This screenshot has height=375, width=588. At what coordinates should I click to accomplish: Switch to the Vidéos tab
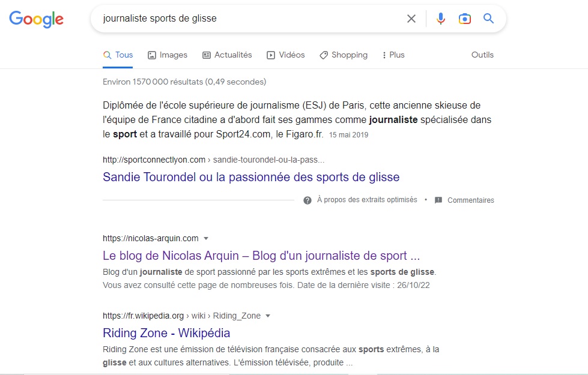286,55
